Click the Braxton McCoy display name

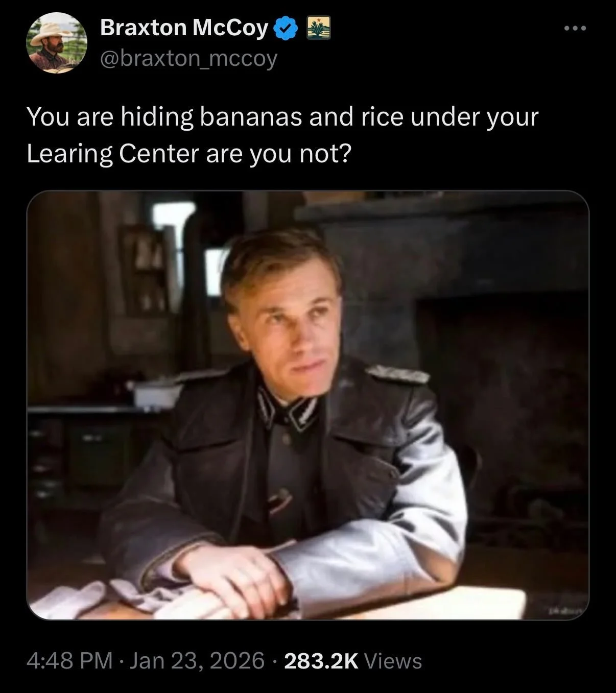click(184, 28)
